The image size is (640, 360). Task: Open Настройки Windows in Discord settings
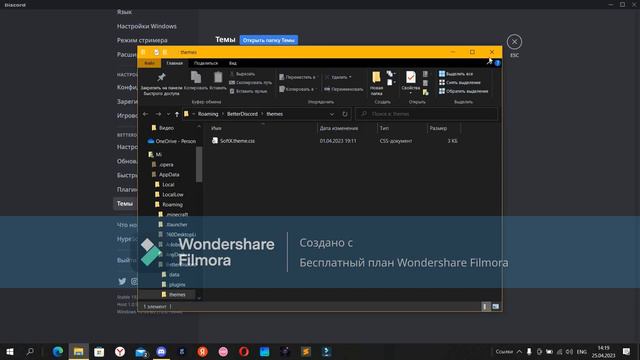(147, 26)
